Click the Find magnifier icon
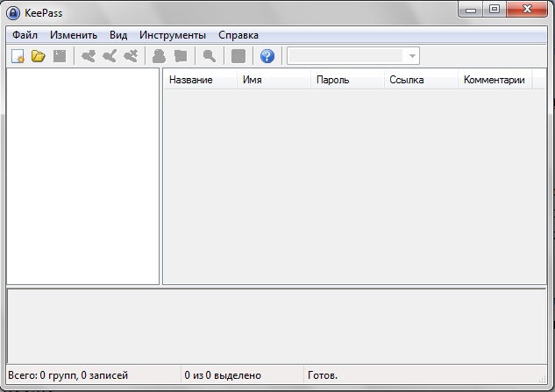 [x=210, y=56]
